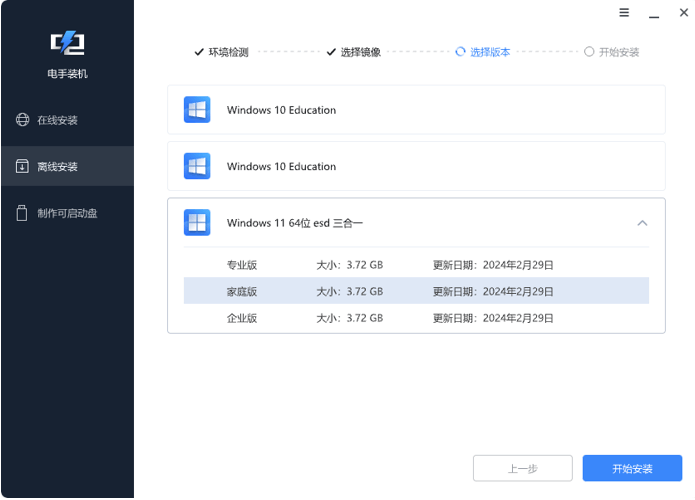Go to the 选择镜像 step

pyautogui.click(x=361, y=52)
